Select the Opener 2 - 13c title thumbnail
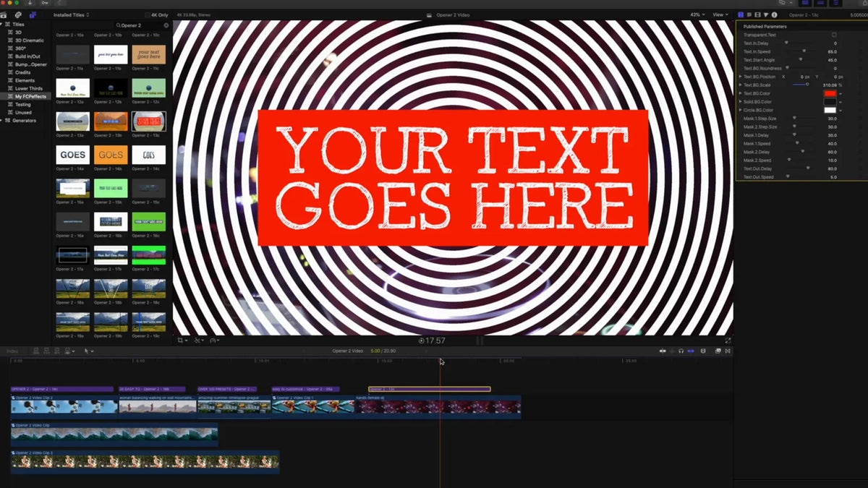868x488 pixels. pos(148,121)
